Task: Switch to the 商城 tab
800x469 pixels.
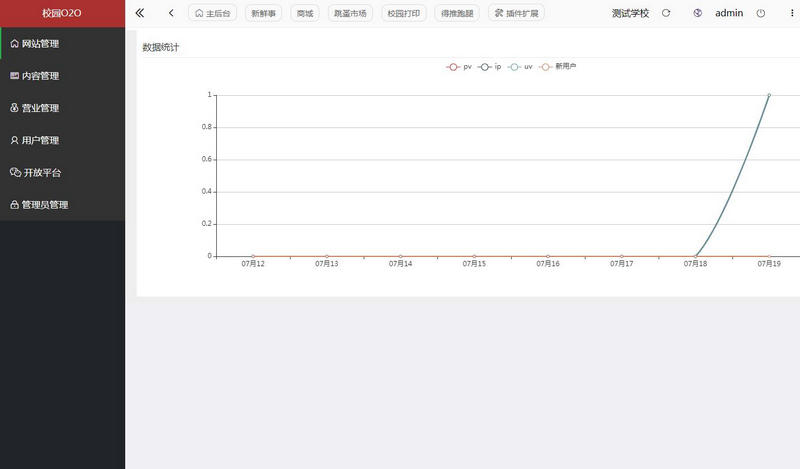Action: point(305,13)
